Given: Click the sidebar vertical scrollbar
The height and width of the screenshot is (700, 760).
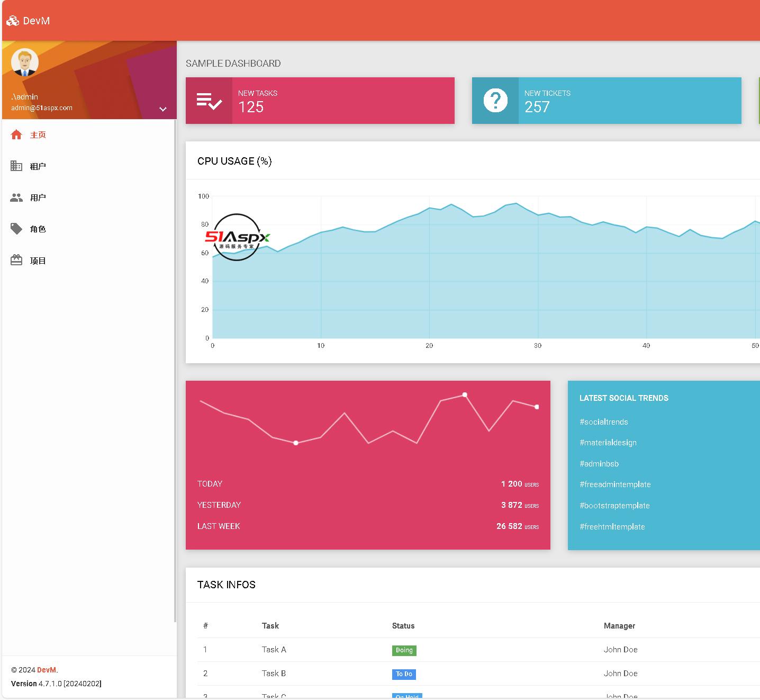Looking at the screenshot, I should tap(175, 371).
